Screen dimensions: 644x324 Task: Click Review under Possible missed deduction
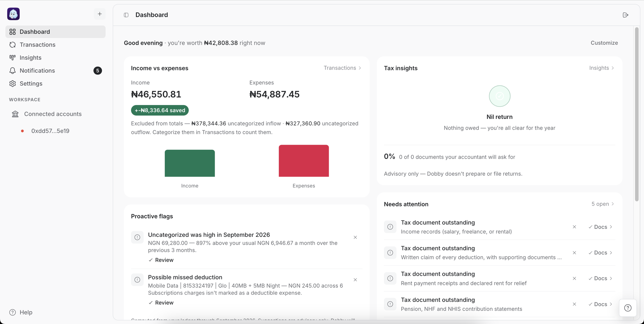[161, 303]
